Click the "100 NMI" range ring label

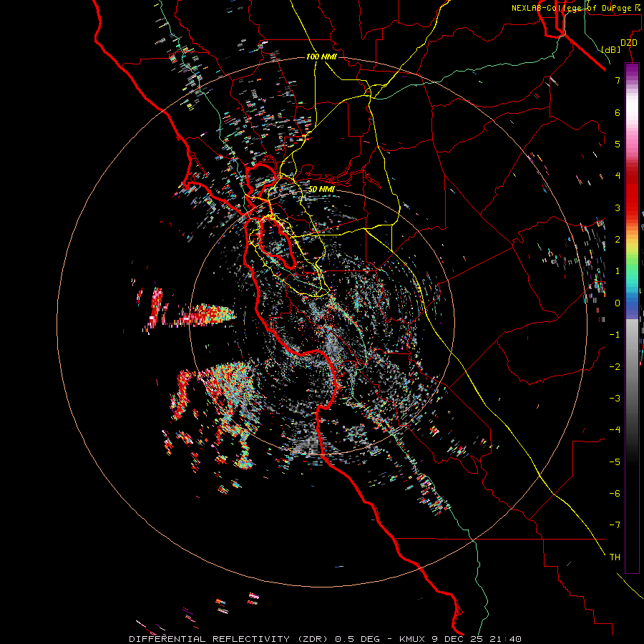coord(321,57)
